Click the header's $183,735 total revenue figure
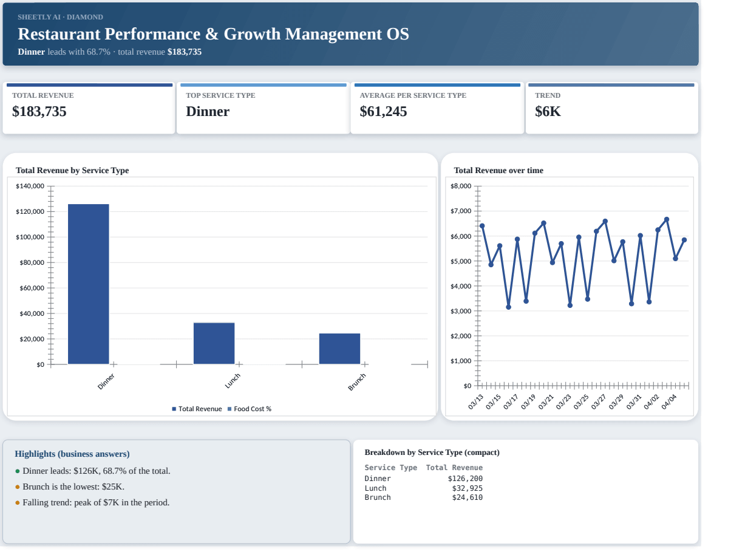This screenshot has width=745, height=560. (x=185, y=52)
